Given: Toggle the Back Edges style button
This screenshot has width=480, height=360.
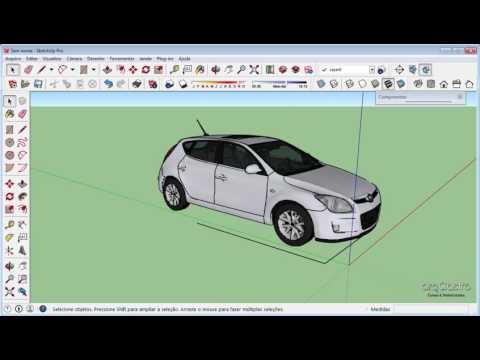Looking at the screenshot, I should [334, 84].
